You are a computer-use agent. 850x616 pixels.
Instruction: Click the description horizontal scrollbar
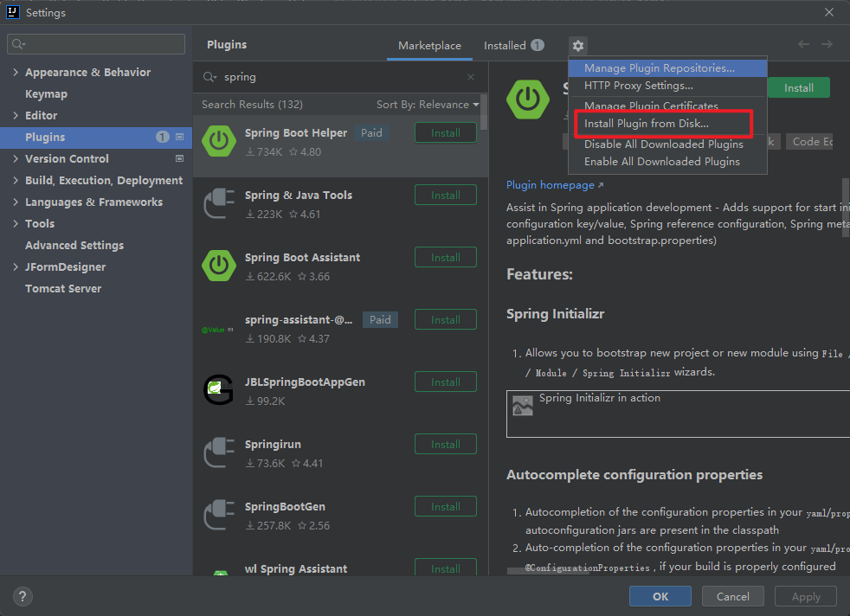tap(548, 571)
